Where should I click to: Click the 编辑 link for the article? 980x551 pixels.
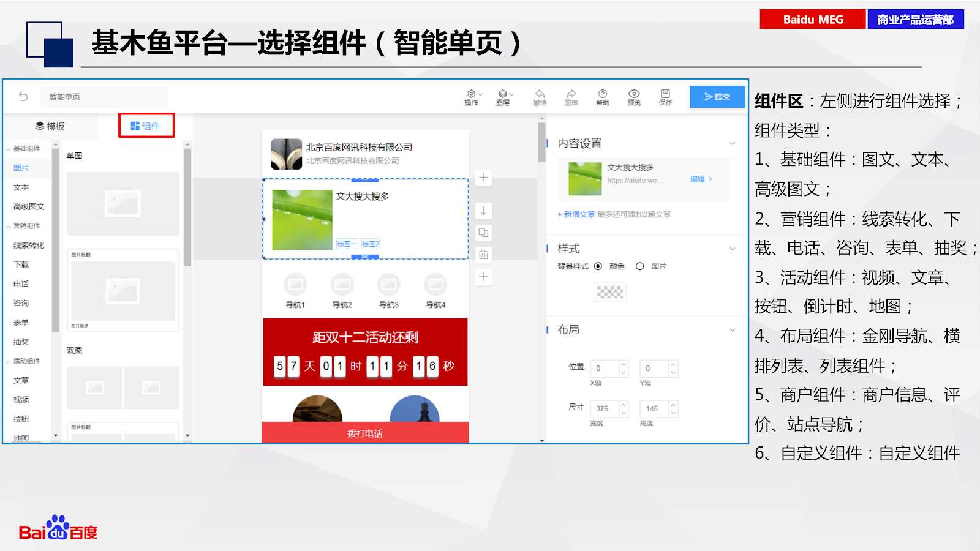[701, 179]
